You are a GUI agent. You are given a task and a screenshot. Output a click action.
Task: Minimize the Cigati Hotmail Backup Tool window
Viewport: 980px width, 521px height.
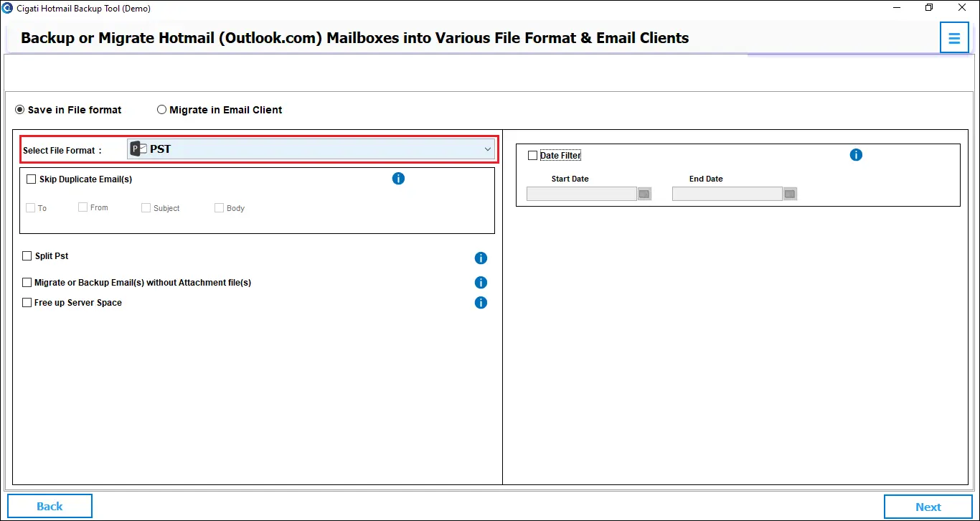tap(897, 8)
